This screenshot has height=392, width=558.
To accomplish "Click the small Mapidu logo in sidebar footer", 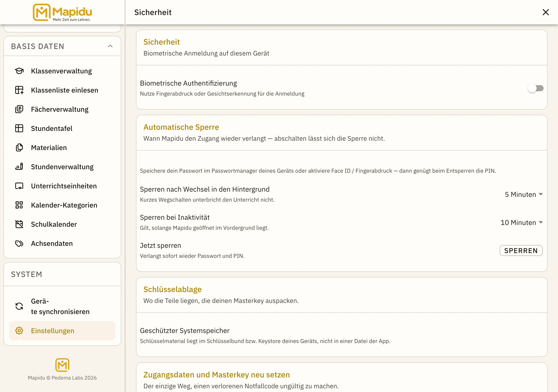I will [62, 365].
